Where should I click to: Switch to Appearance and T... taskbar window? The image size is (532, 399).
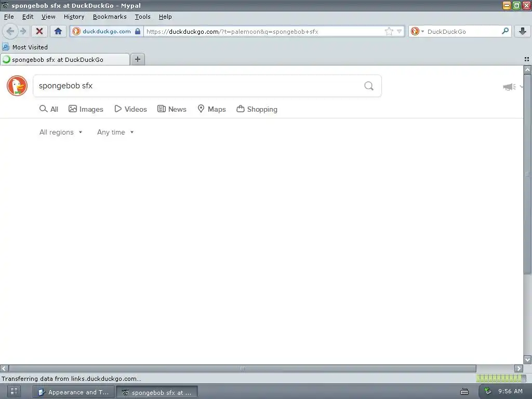click(x=74, y=392)
